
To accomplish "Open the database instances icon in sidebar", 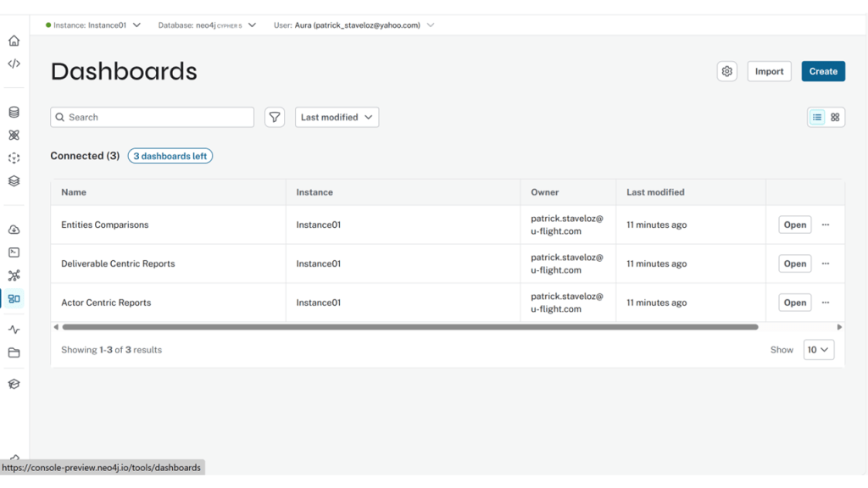I will 14,112.
